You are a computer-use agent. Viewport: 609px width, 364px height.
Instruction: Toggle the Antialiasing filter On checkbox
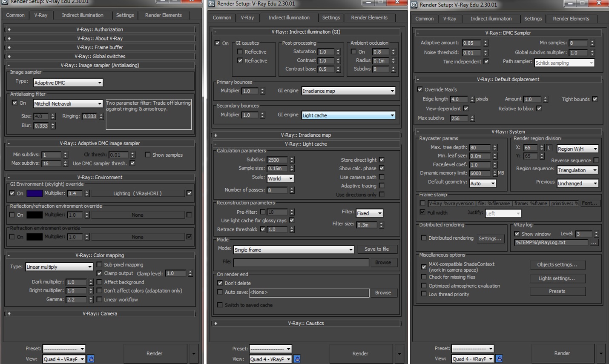pos(15,103)
